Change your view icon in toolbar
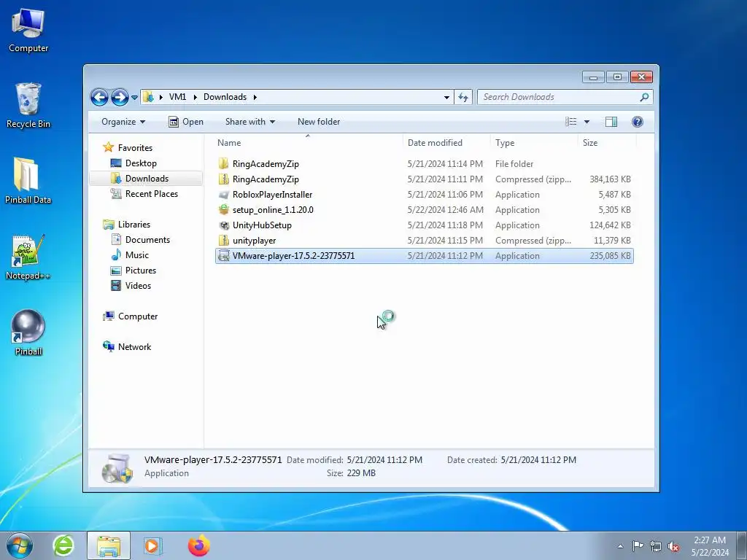 570,122
